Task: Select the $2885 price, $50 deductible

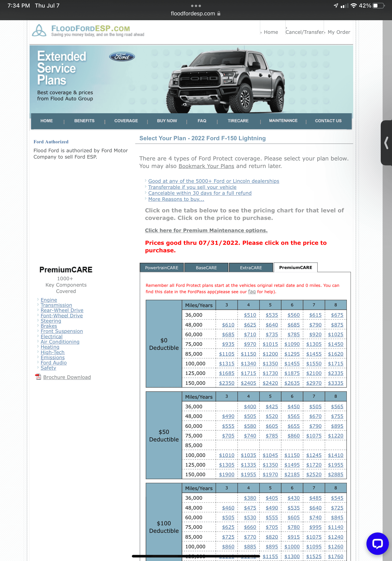Action: [336, 474]
